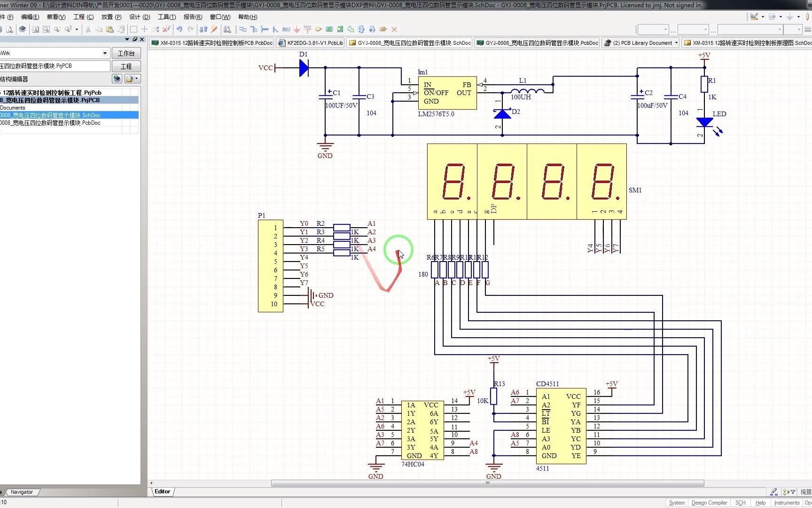Open the workspace name dropdown
812x508 pixels.
[x=105, y=53]
